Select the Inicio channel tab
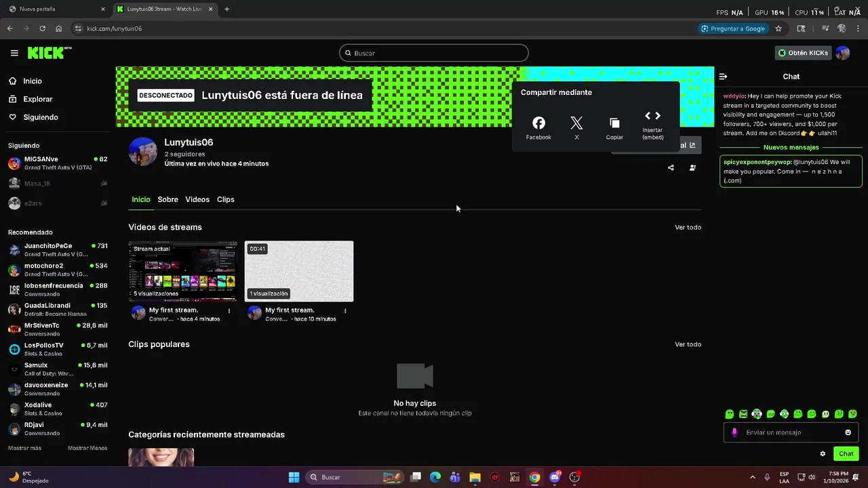This screenshot has width=868, height=488. (141, 199)
